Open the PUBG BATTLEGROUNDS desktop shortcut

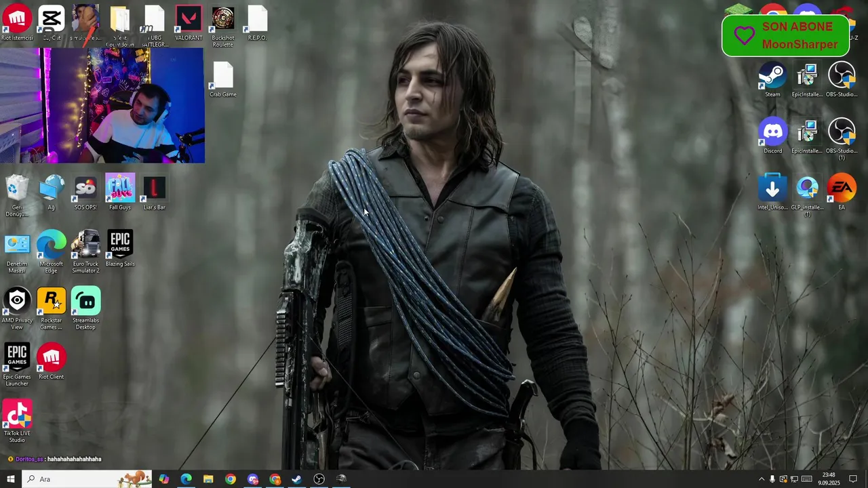coord(155,27)
